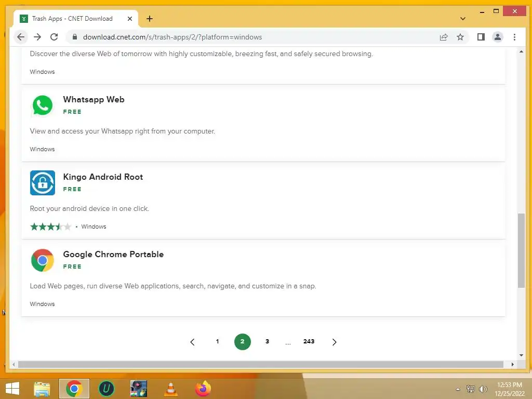Viewport: 532px width, 399px height.
Task: Click the Chrome taskbar icon
Action: (x=74, y=389)
